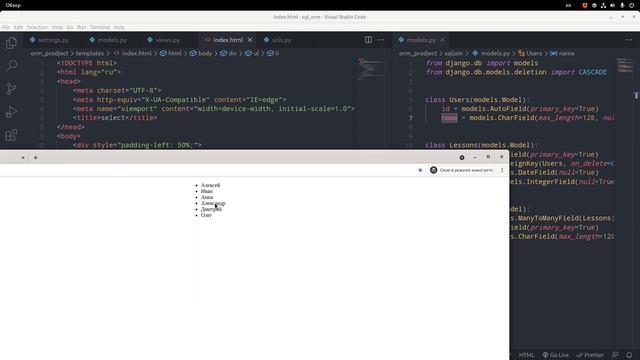
Task: Open the Help menu
Action: click(x=119, y=27)
